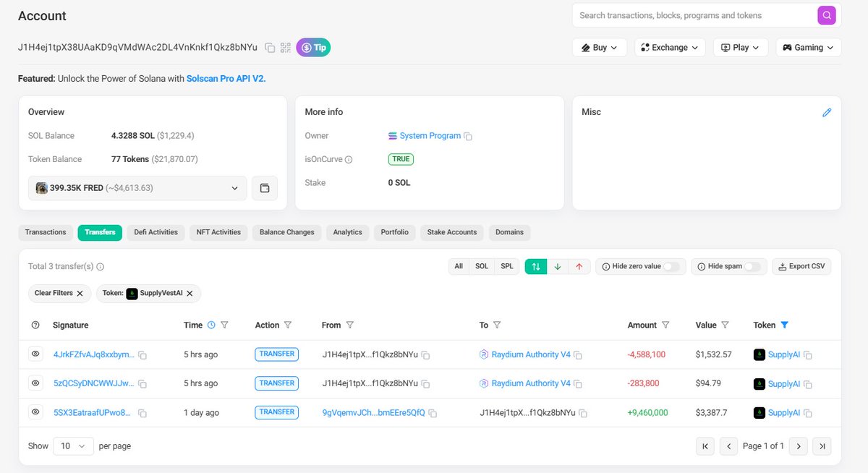Remove the SupplyVestAI token filter chip

click(x=190, y=294)
